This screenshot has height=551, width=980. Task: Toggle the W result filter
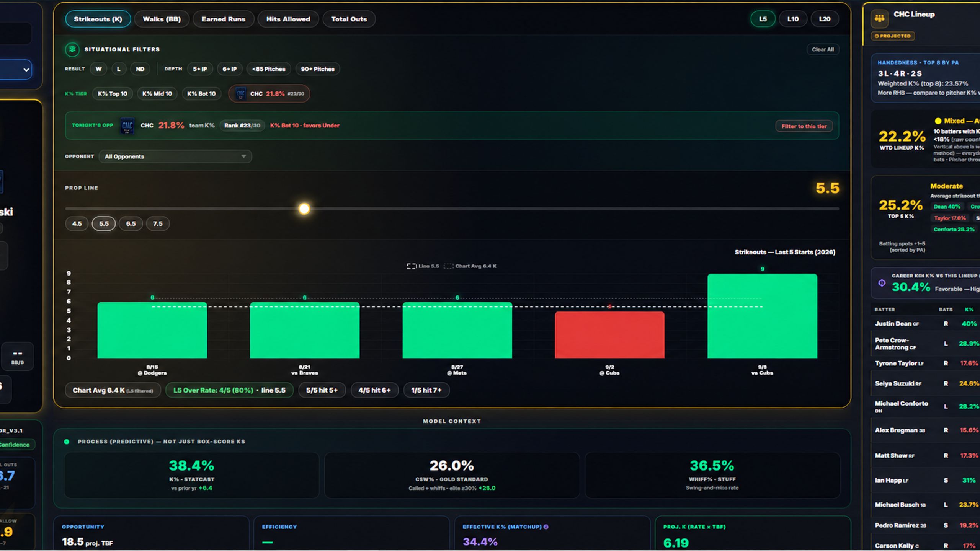click(x=98, y=69)
